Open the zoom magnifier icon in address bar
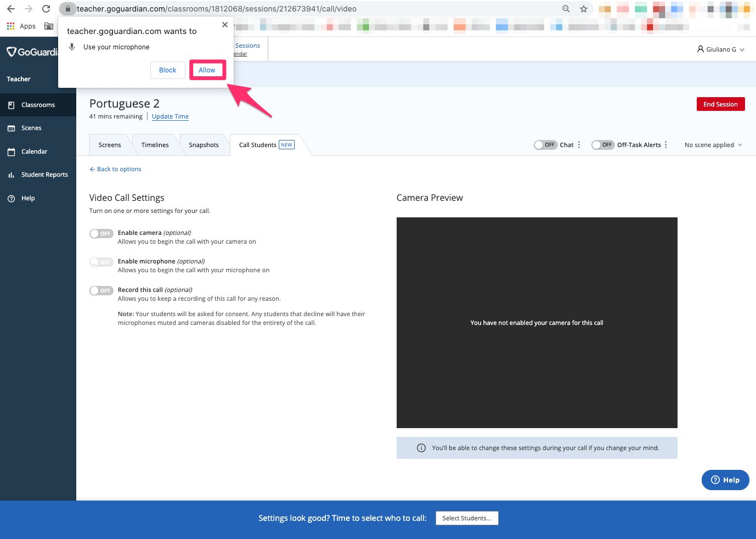This screenshot has width=756, height=539. point(566,9)
